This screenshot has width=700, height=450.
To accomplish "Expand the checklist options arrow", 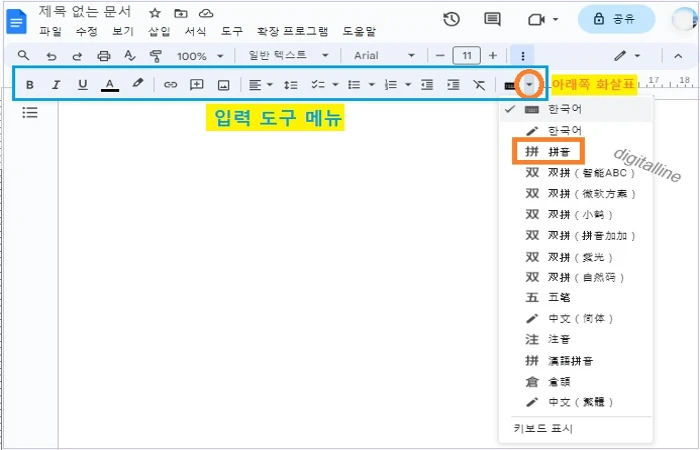I will click(335, 84).
